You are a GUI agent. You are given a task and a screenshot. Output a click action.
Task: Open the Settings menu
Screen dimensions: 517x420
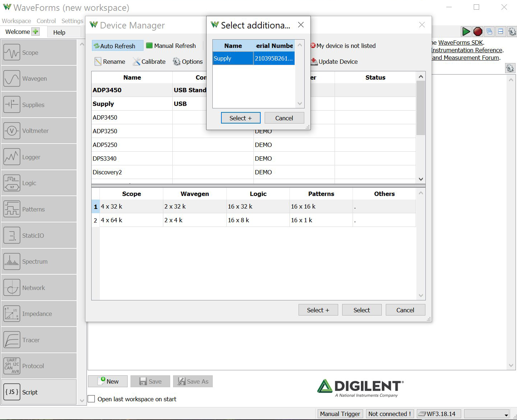[x=72, y=21]
